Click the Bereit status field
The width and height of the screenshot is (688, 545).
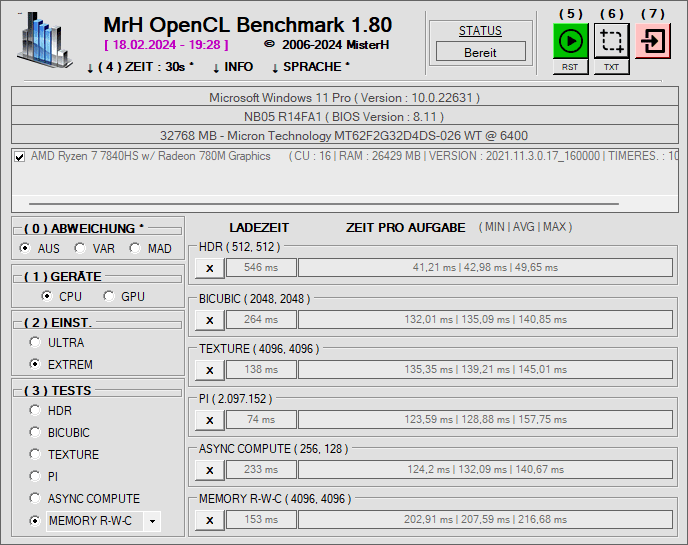tap(480, 52)
